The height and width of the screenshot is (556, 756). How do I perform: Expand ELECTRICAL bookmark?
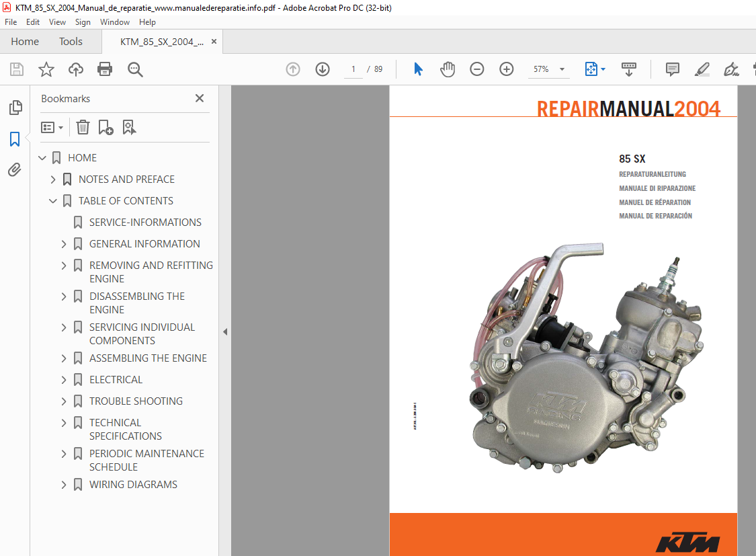click(64, 380)
